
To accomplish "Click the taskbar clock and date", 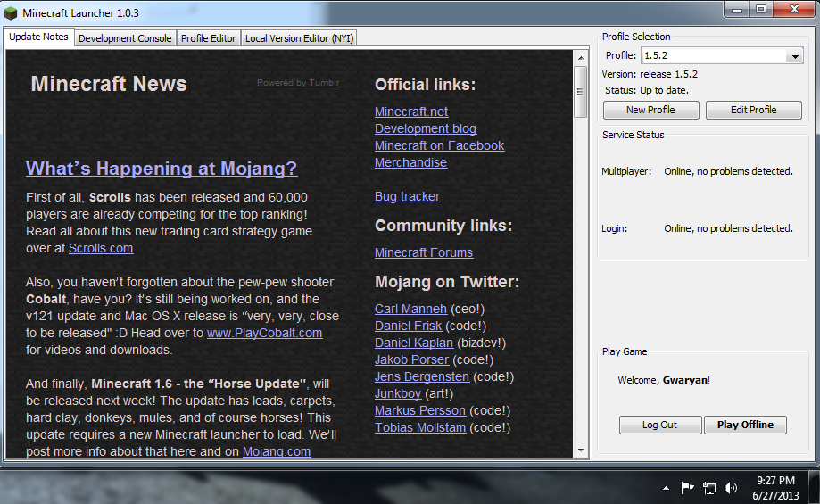I will tap(774, 488).
